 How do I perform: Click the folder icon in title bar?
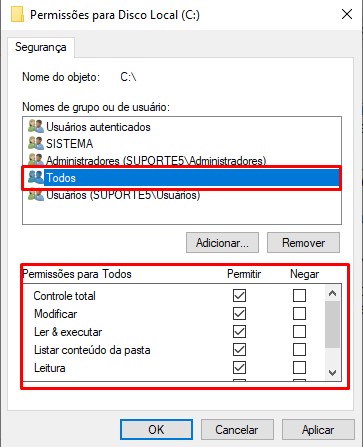click(18, 15)
